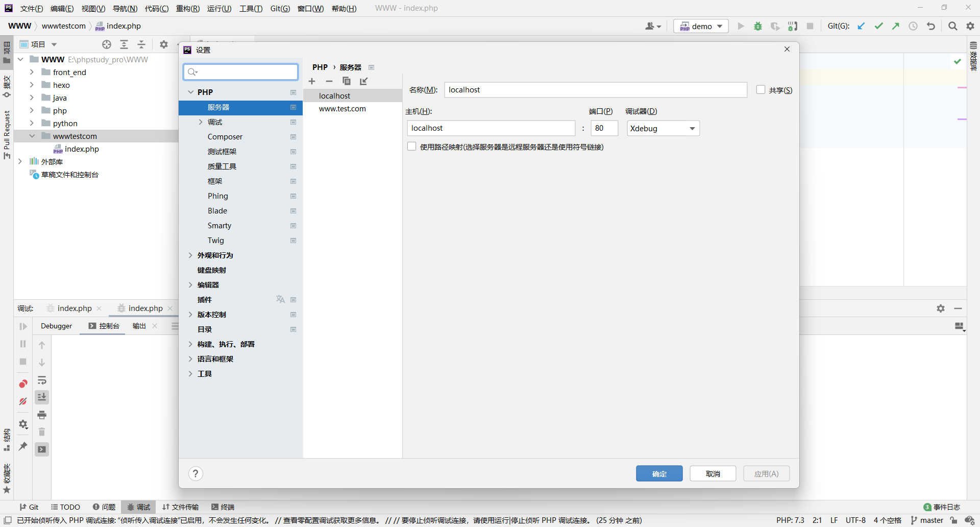980x527 pixels.
Task: Click expand all icon in project panel
Action: [124, 44]
